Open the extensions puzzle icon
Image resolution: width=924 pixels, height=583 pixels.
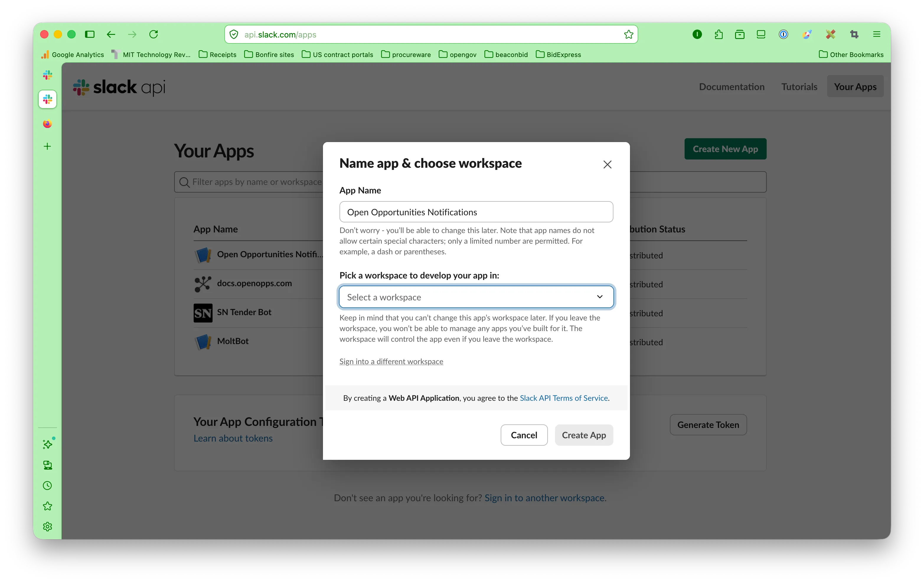pyautogui.click(x=719, y=35)
